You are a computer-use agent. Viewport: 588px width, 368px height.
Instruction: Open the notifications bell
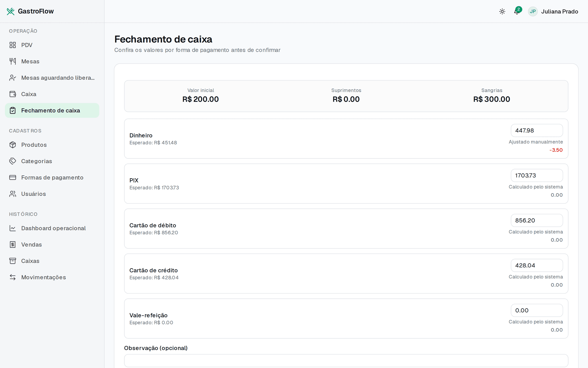tap(517, 11)
